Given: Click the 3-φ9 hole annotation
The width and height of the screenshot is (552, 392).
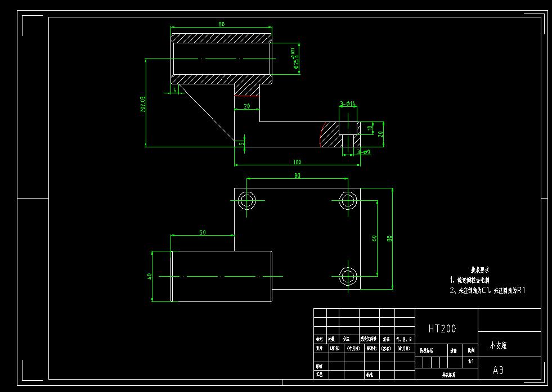Looking at the screenshot, I should 363,152.
